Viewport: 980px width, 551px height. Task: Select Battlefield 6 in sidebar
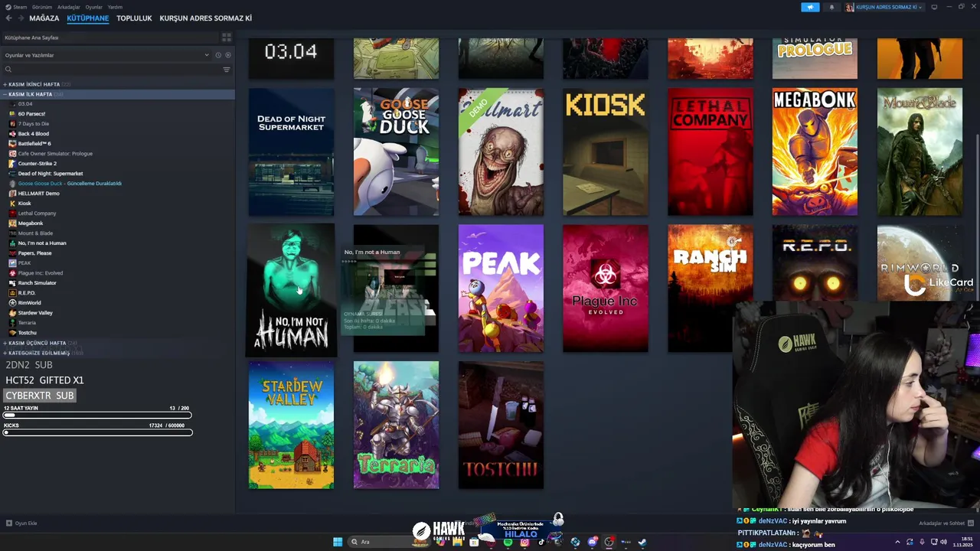tap(34, 143)
